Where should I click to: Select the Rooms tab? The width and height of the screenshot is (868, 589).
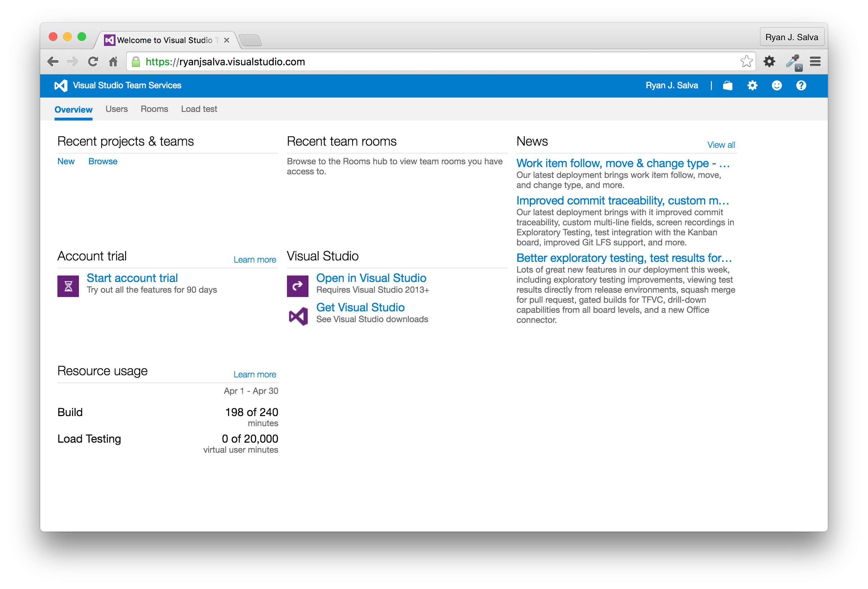154,109
